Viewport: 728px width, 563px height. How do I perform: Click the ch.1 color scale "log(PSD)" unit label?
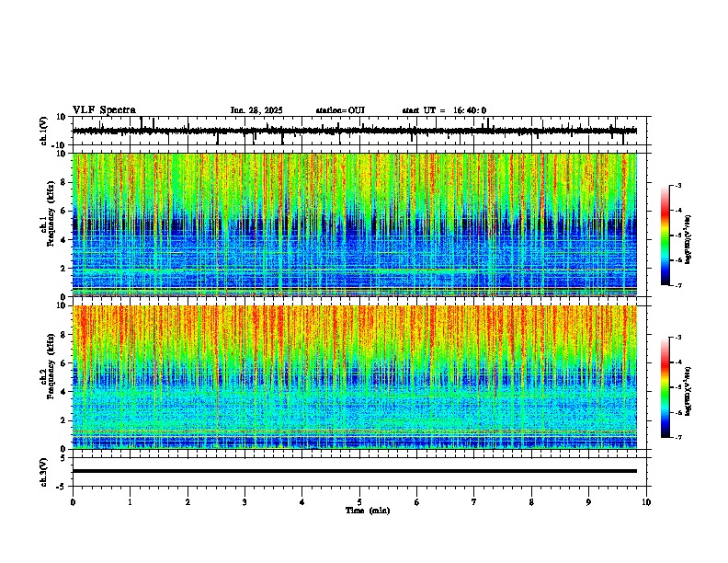click(688, 239)
